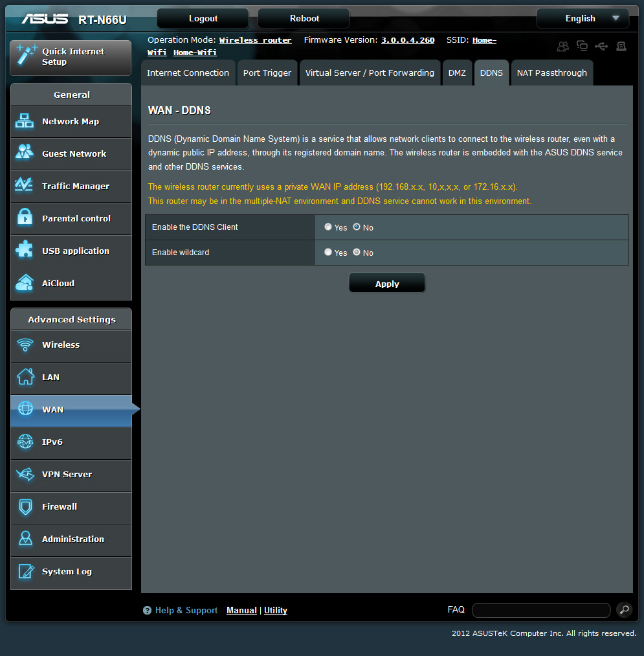Screen dimensions: 644x656
Task: Open the English language dropdown
Action: coord(583,18)
